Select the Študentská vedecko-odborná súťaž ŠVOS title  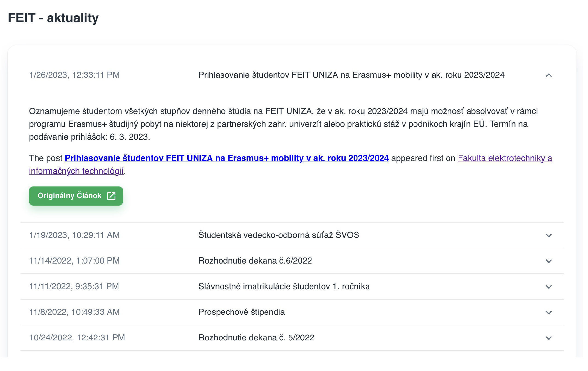278,235
